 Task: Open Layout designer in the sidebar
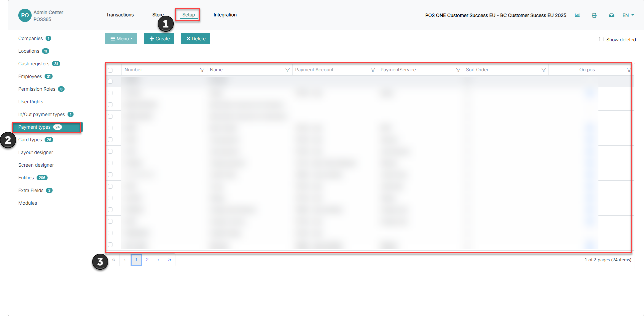36,152
